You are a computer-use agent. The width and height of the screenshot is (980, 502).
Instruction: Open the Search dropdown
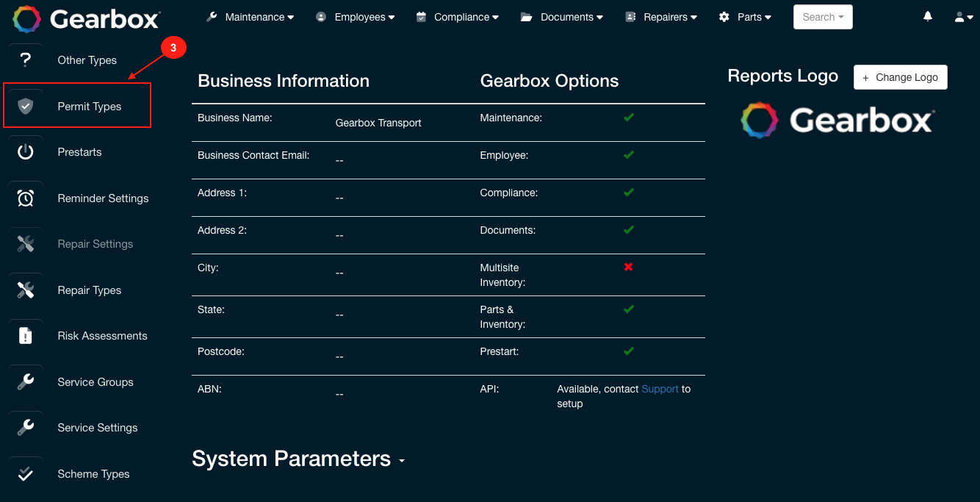click(823, 16)
